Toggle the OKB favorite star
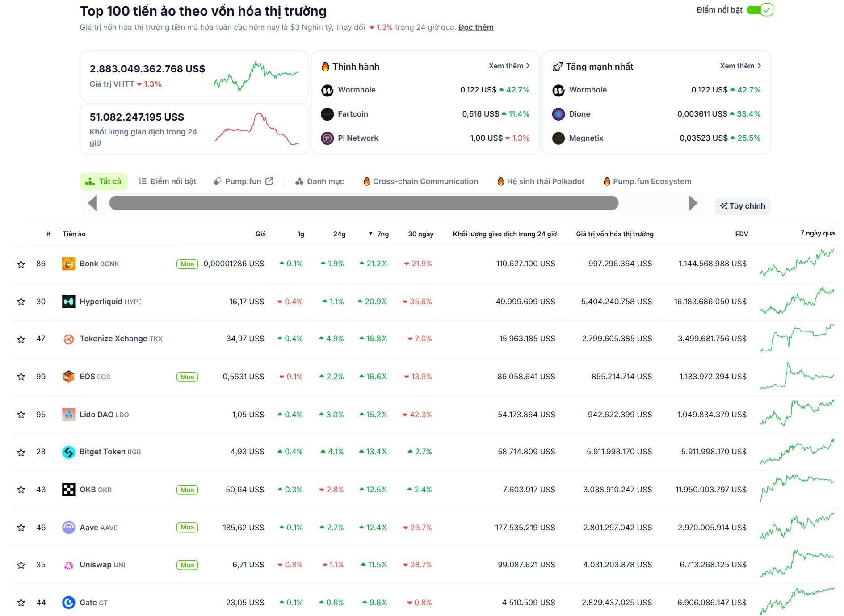The image size is (844, 616). coord(21,490)
